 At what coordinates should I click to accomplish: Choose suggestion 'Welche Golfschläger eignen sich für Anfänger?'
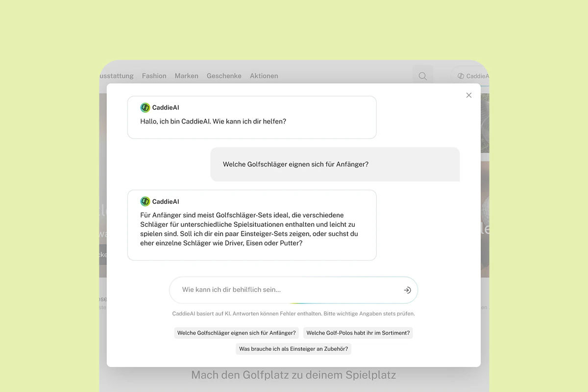coord(237,333)
